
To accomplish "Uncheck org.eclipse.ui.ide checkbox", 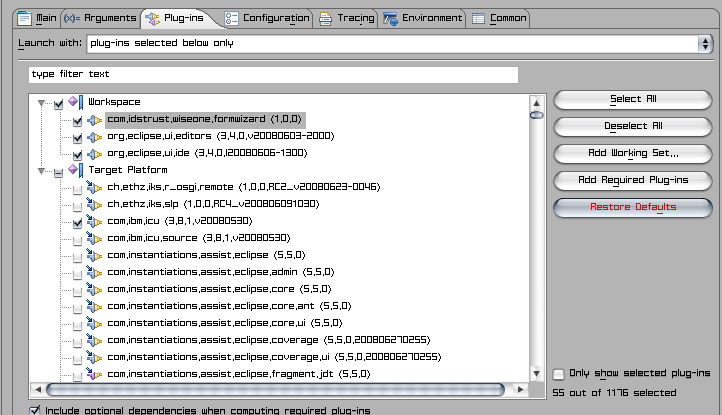I will coord(77,156).
